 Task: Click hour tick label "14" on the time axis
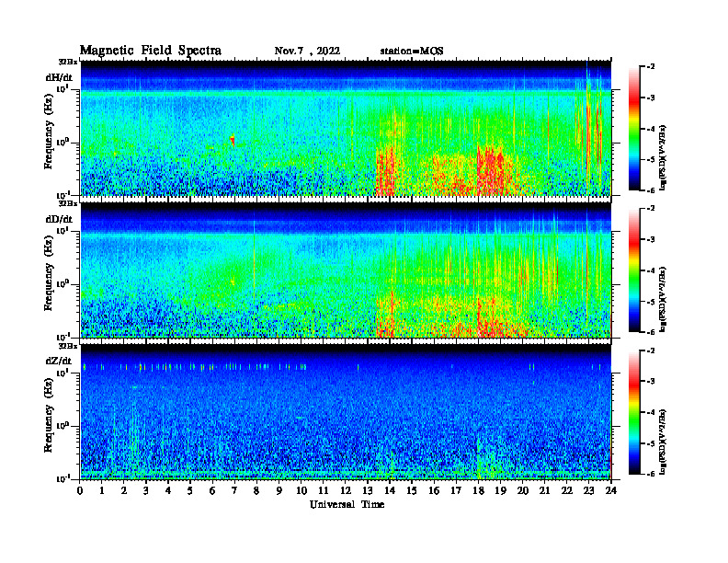(390, 490)
